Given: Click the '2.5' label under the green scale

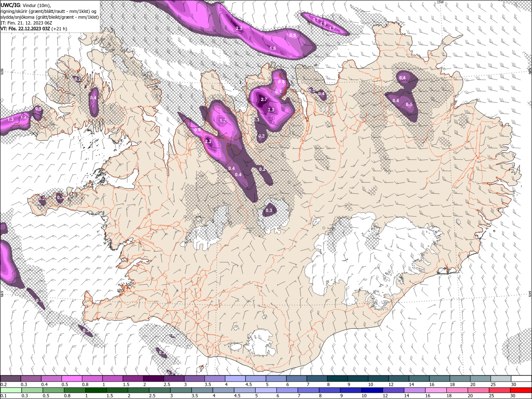Looking at the screenshot, I should (152, 396).
